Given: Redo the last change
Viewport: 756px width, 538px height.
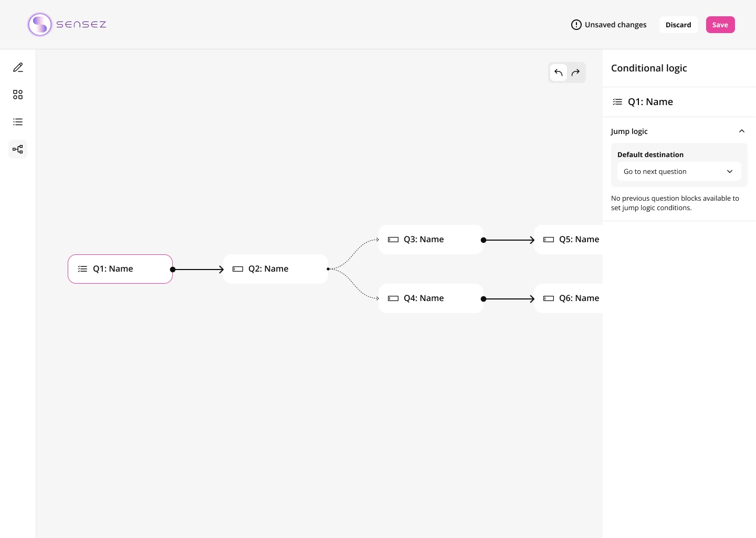Looking at the screenshot, I should tap(575, 73).
